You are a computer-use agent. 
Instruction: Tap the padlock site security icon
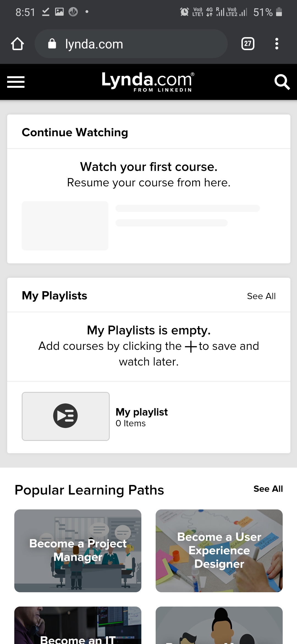pyautogui.click(x=52, y=44)
